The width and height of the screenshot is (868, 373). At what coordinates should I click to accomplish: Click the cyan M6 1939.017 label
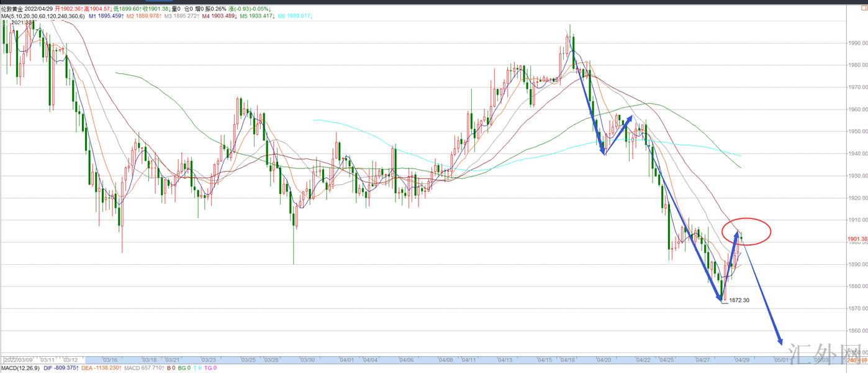pos(295,16)
